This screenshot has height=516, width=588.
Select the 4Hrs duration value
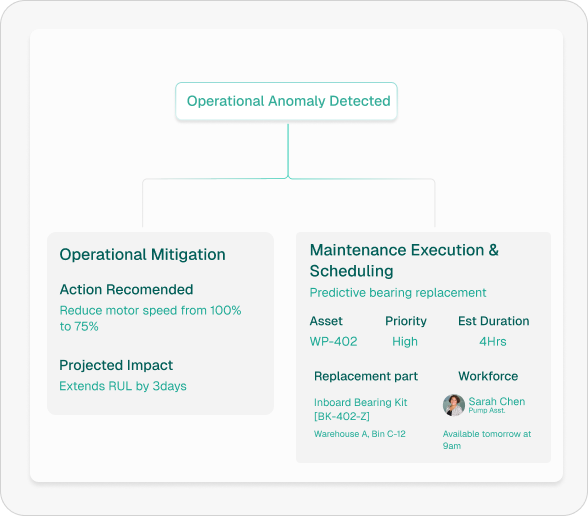(492, 342)
